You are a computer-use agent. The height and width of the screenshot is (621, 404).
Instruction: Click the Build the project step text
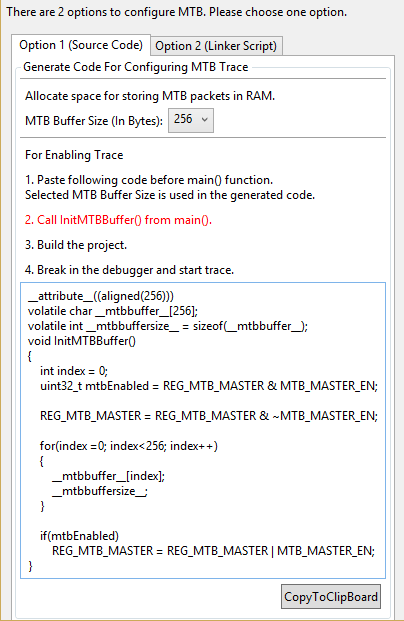point(76,245)
